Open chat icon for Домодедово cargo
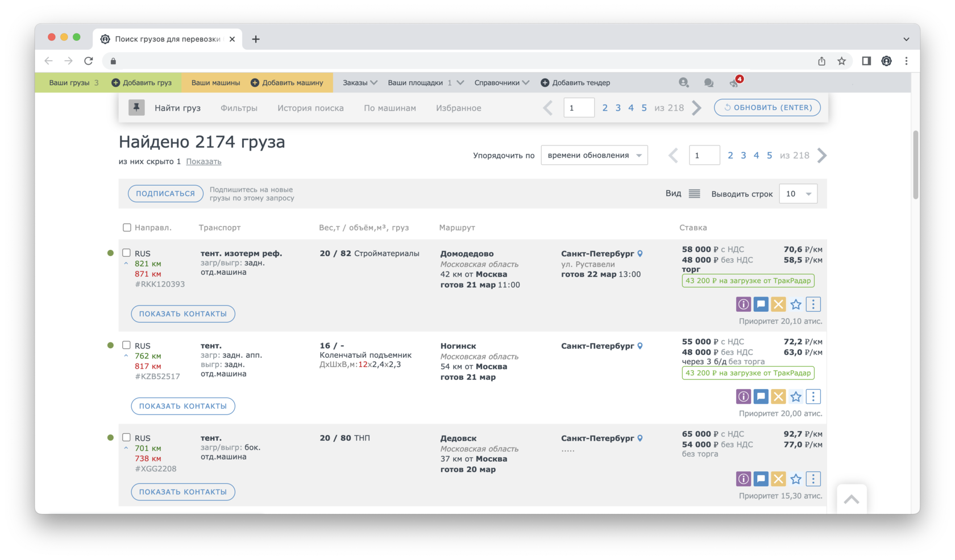 (x=761, y=304)
